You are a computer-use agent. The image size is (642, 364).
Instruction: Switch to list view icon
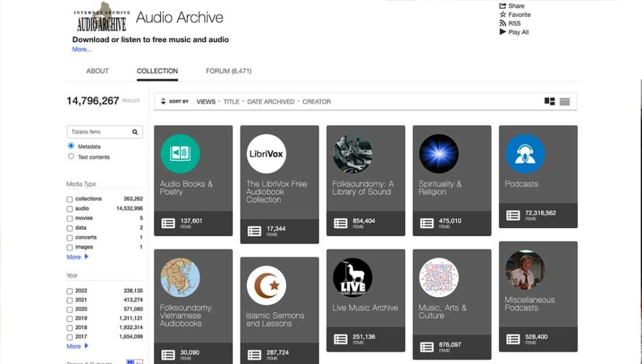[565, 101]
